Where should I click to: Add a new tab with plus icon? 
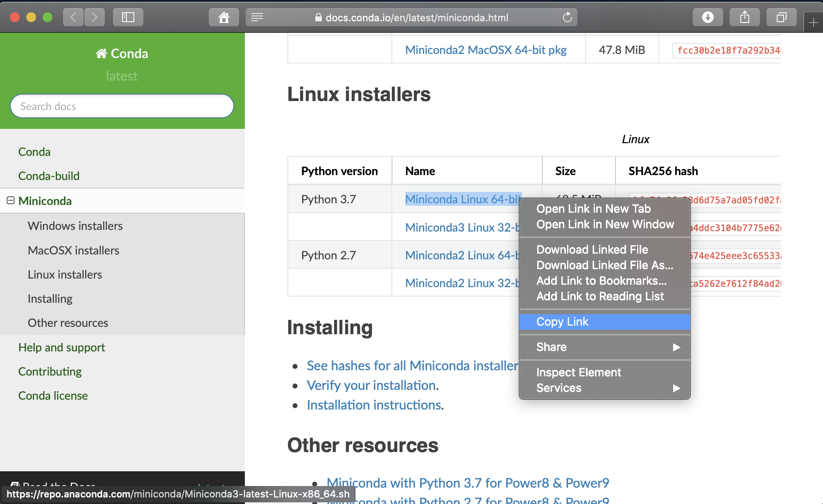click(814, 22)
